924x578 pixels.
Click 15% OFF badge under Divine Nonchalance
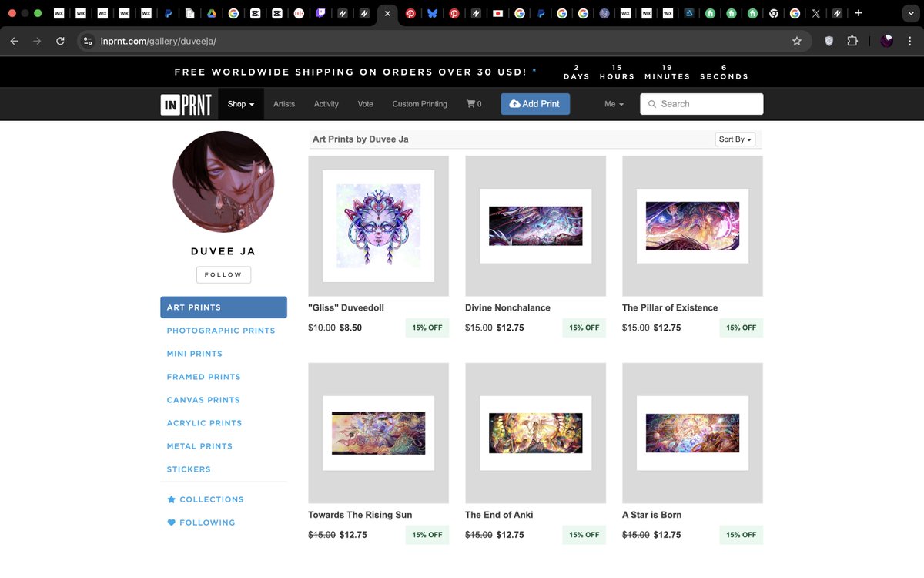584,328
